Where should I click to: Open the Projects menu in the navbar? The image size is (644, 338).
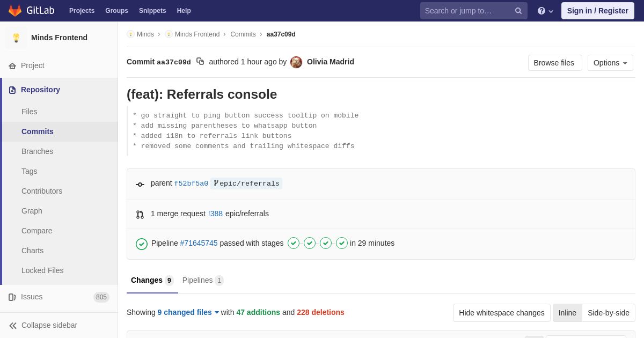click(82, 11)
